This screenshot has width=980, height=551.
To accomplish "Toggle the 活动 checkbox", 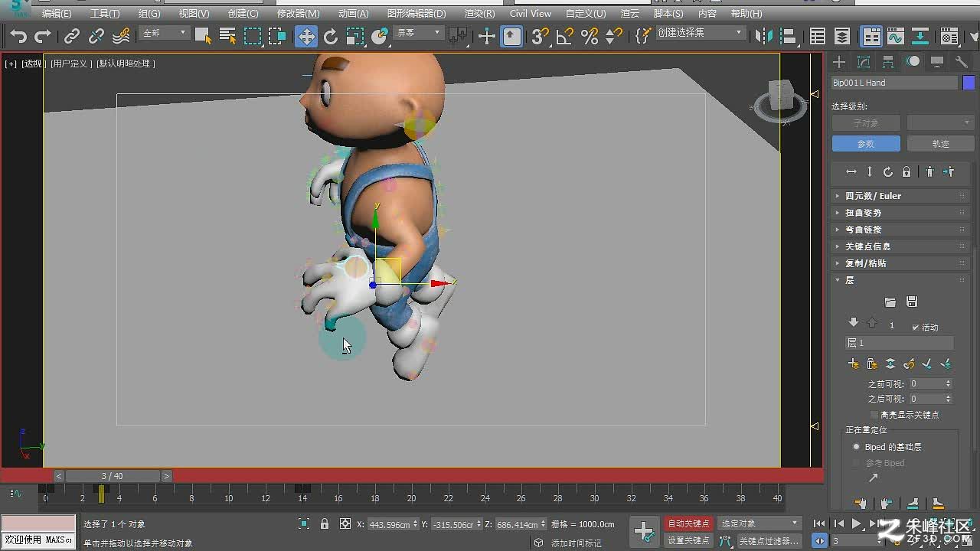I will [916, 327].
